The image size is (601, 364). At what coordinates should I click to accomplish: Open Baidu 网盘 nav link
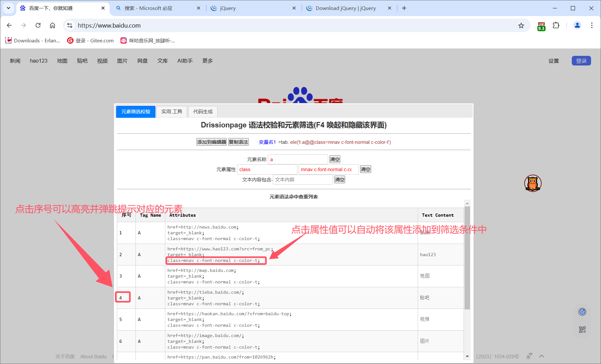pos(143,61)
